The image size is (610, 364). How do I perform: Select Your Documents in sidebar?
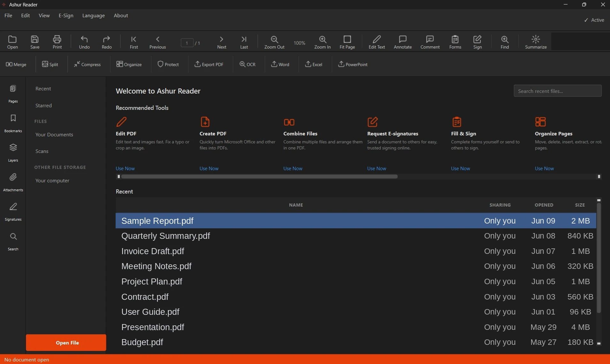point(54,134)
